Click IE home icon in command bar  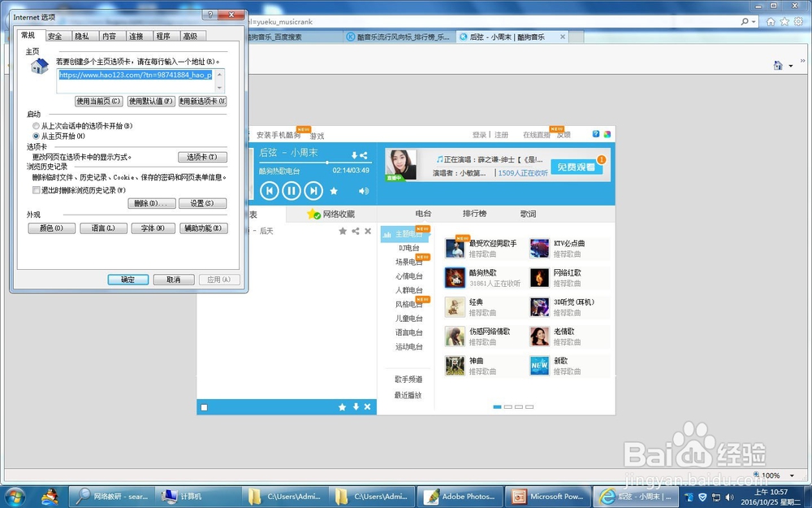point(778,65)
